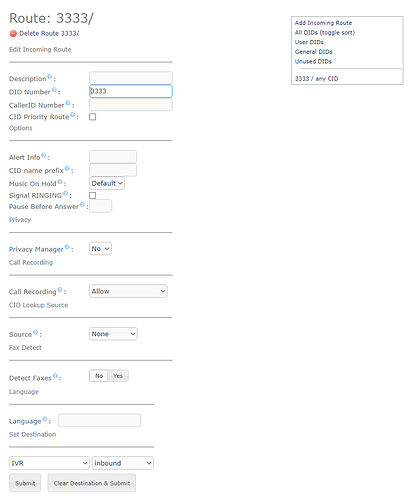
Task: Click the help icon beside Description
Action: coord(50,77)
